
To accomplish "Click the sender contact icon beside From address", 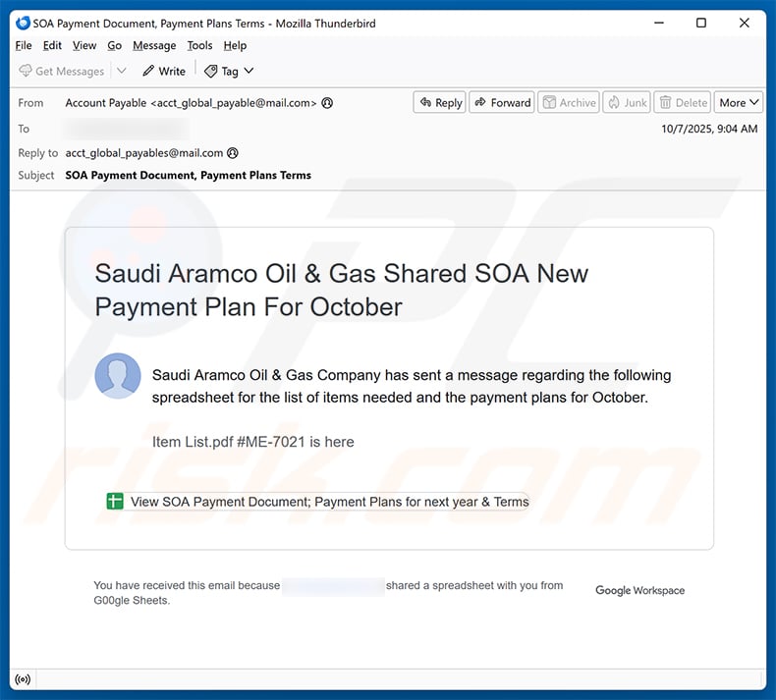I will pyautogui.click(x=327, y=103).
